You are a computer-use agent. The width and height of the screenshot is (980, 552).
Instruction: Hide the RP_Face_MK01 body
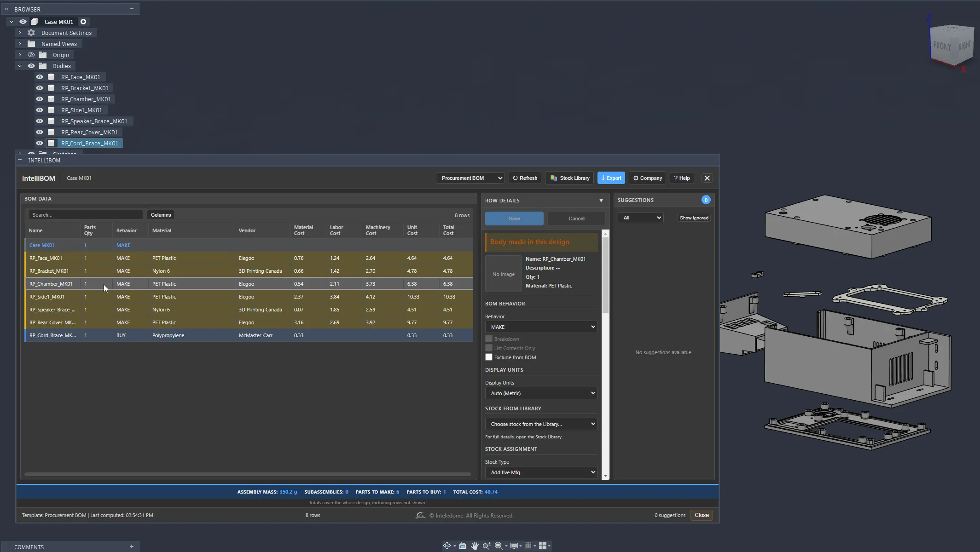pyautogui.click(x=40, y=77)
